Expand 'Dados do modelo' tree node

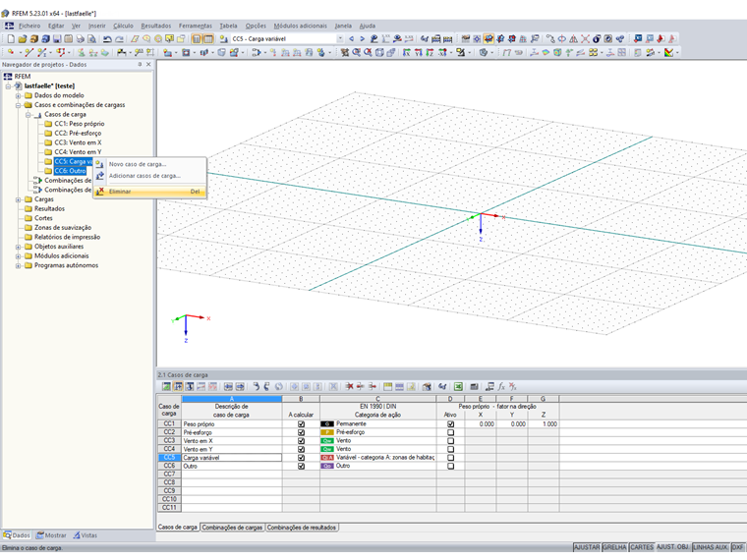pos(18,95)
